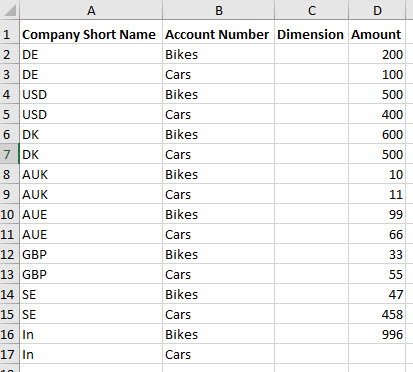Image resolution: width=413 pixels, height=372 pixels.
Task: Select empty Dimension cell in row 2
Action: [311, 54]
